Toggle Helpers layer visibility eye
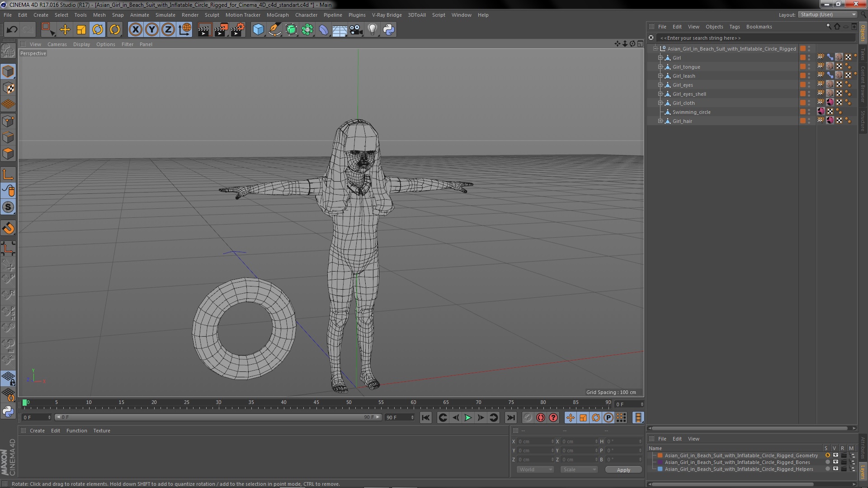Image resolution: width=868 pixels, height=488 pixels. (835, 469)
